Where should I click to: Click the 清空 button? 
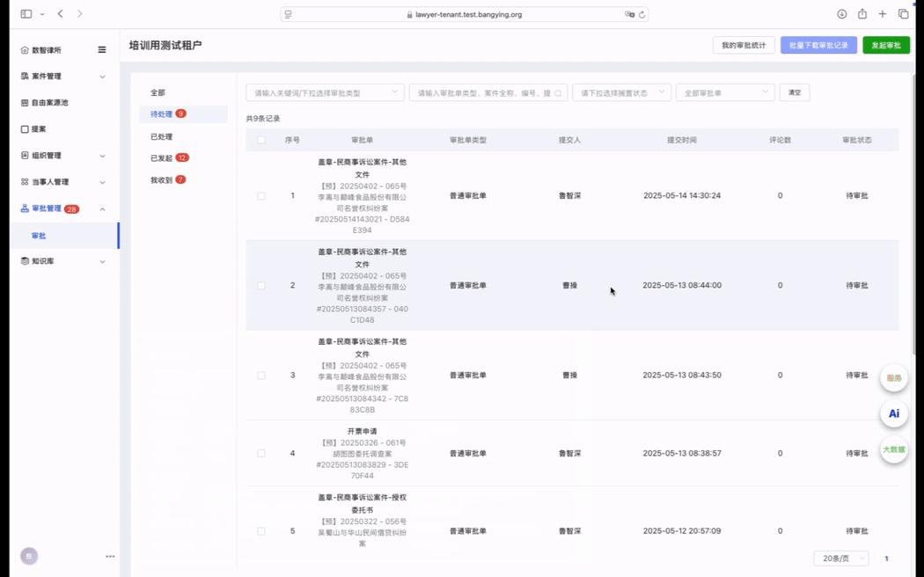click(x=795, y=92)
